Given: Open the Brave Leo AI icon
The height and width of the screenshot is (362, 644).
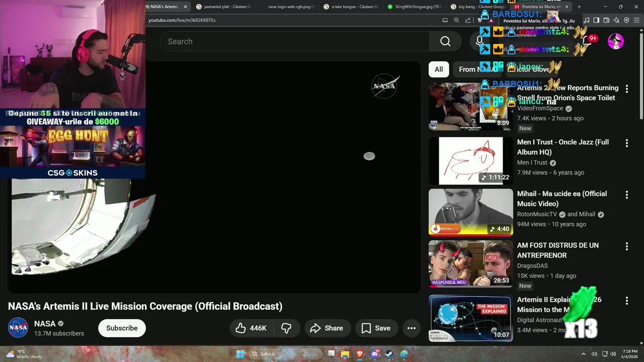Looking at the screenshot, I should [x=616, y=20].
